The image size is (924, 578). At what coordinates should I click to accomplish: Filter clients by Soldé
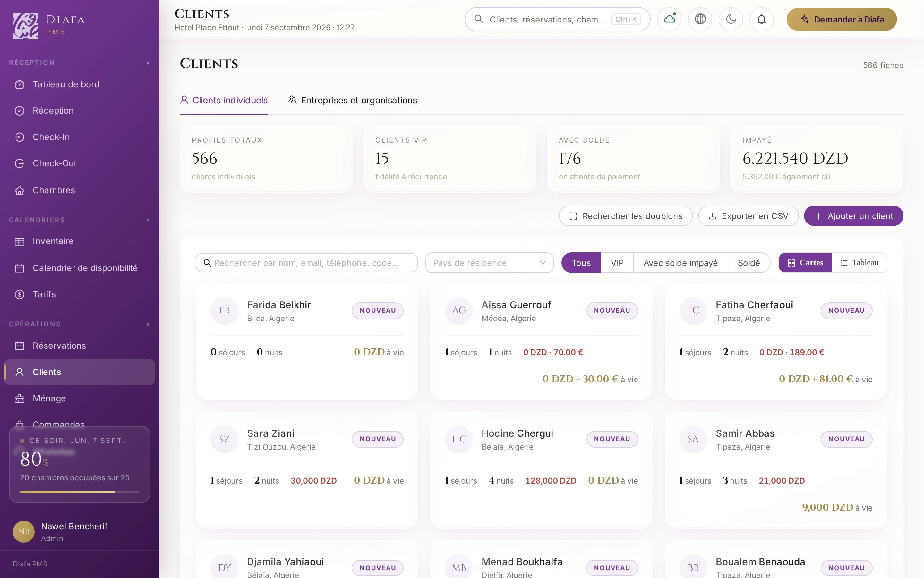[x=749, y=263]
